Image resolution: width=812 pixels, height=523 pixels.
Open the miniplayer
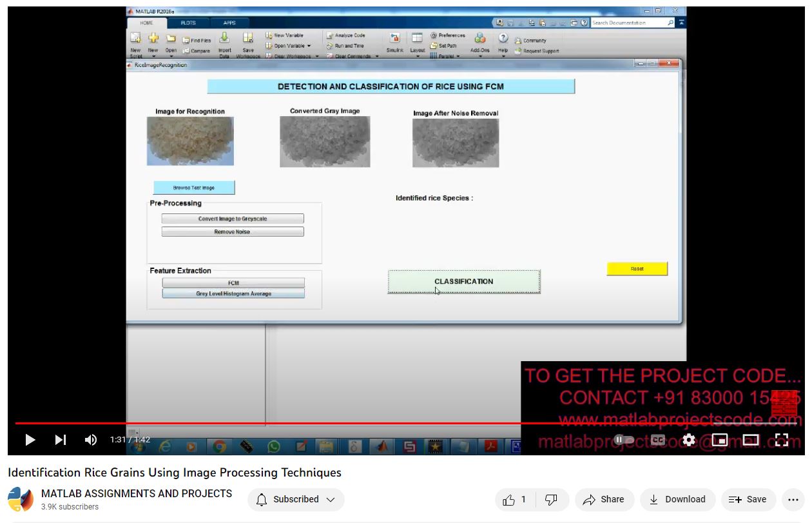[x=720, y=440]
